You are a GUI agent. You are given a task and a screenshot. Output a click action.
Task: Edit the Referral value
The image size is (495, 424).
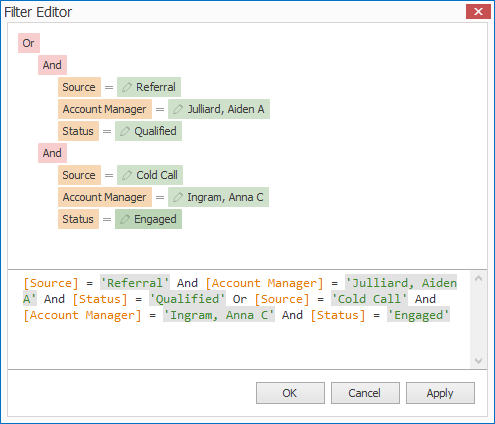149,87
